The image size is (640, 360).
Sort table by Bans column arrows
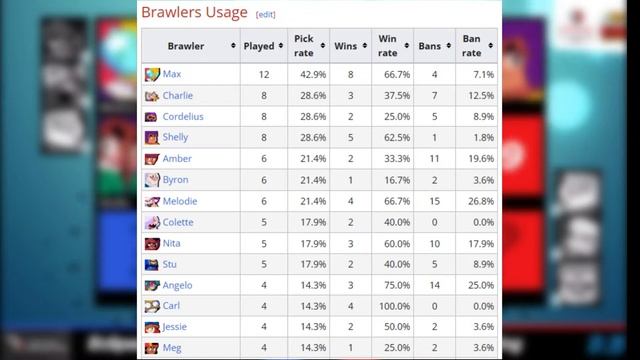(x=449, y=46)
